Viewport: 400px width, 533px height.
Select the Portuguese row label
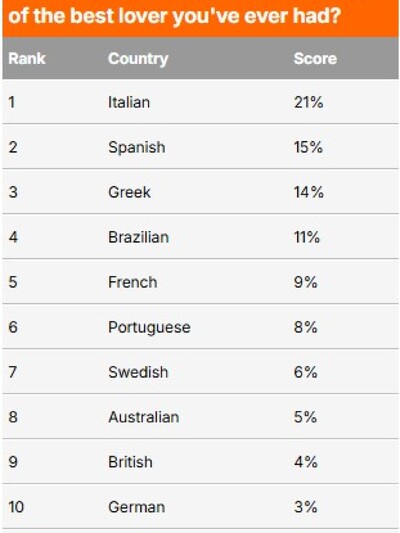click(x=149, y=328)
